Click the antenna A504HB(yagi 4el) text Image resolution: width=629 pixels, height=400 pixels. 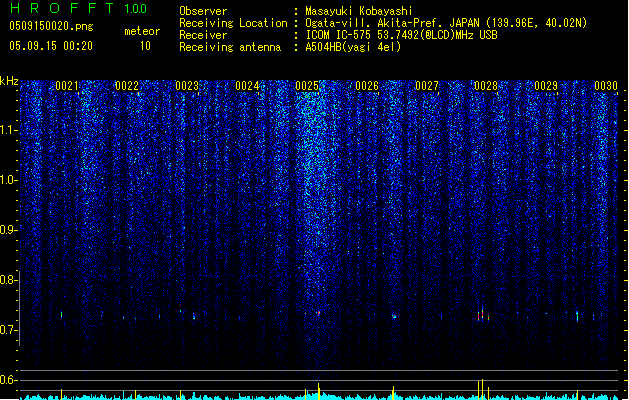click(353, 47)
